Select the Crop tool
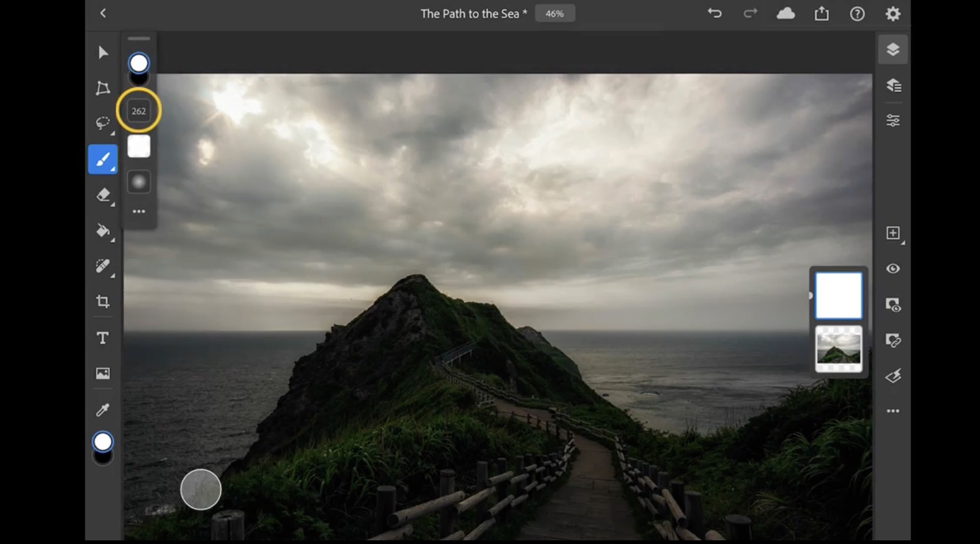 click(103, 301)
